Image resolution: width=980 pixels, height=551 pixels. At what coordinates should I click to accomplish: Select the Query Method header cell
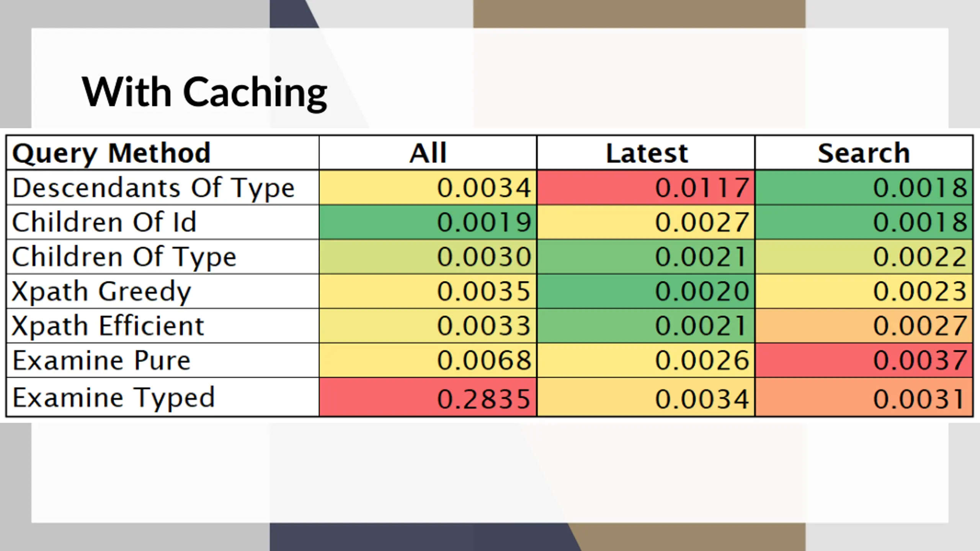click(x=163, y=153)
